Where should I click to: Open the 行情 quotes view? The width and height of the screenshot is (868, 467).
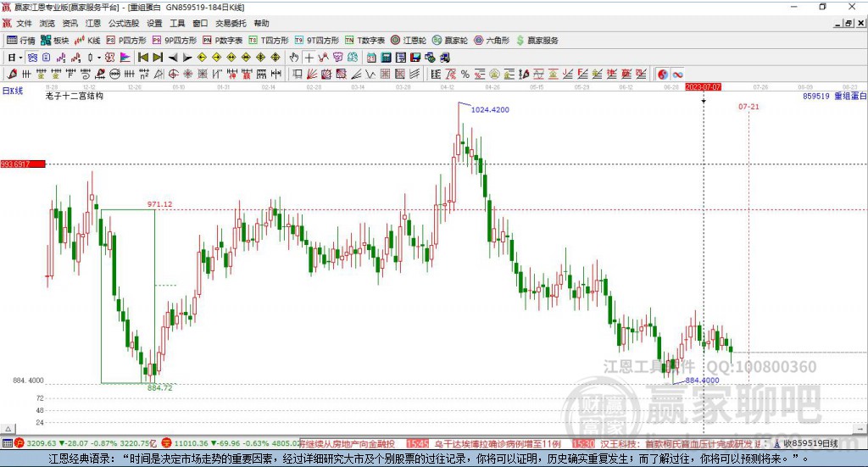[x=20, y=41]
